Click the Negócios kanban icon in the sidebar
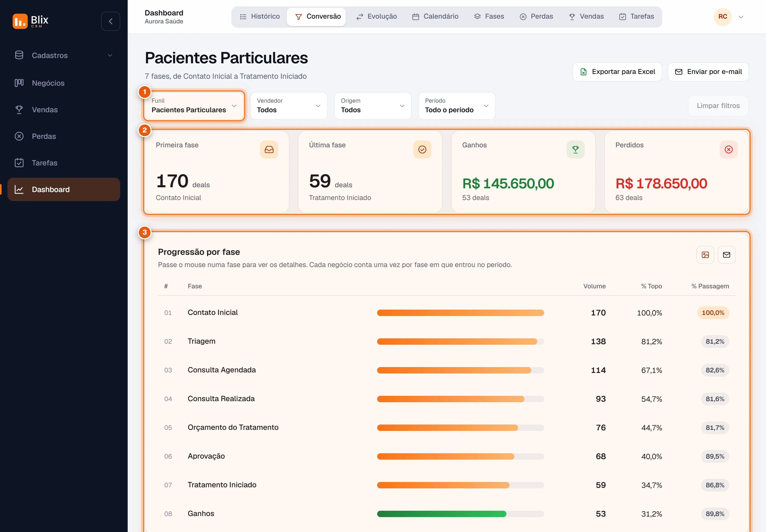This screenshot has width=766, height=532. tap(19, 83)
